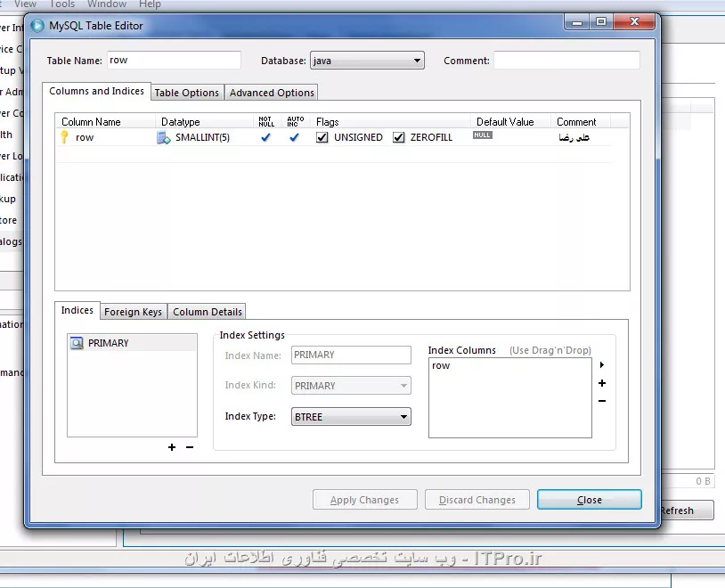Click the PRIMARY index icon in list
725x588 pixels.
pos(77,343)
